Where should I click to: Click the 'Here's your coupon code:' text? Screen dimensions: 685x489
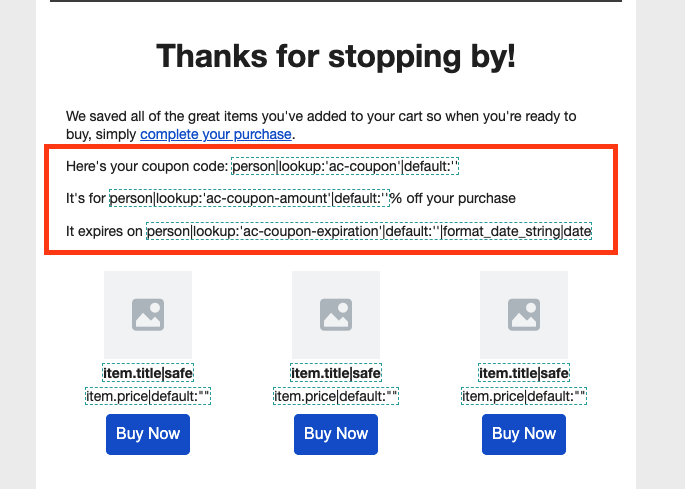pyautogui.click(x=147, y=166)
